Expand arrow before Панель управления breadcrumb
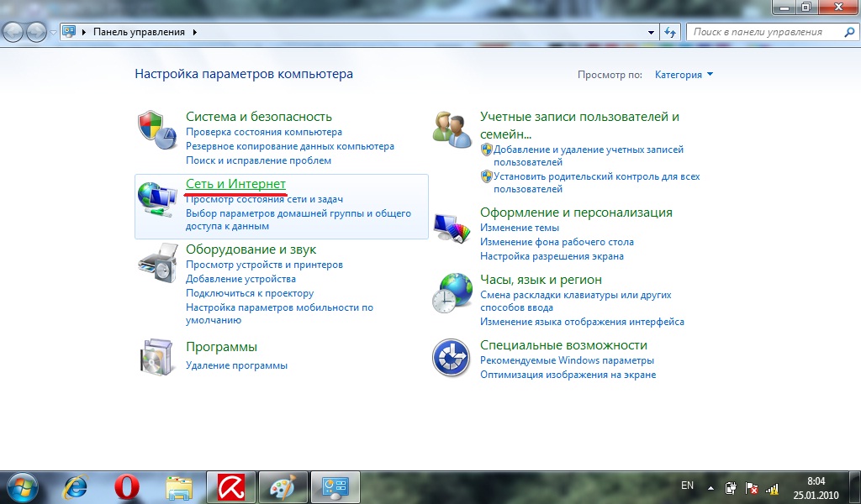Viewport: 861px width, 504px height. [x=84, y=32]
